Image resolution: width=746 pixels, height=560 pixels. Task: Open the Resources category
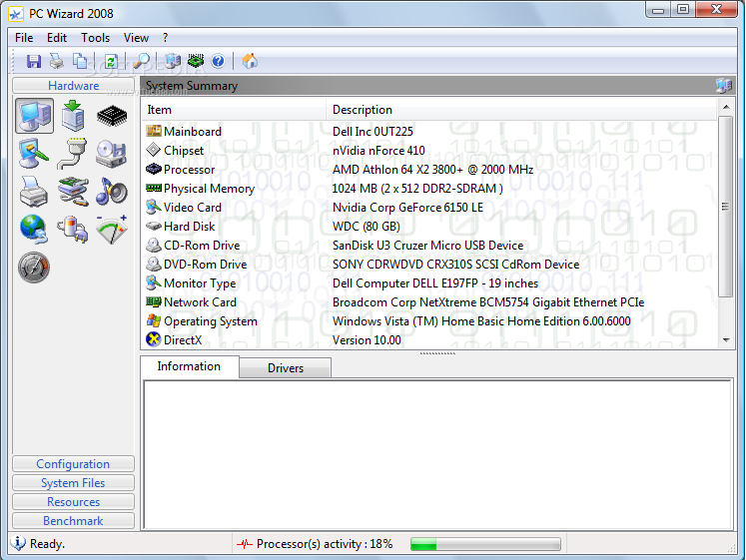(x=73, y=502)
